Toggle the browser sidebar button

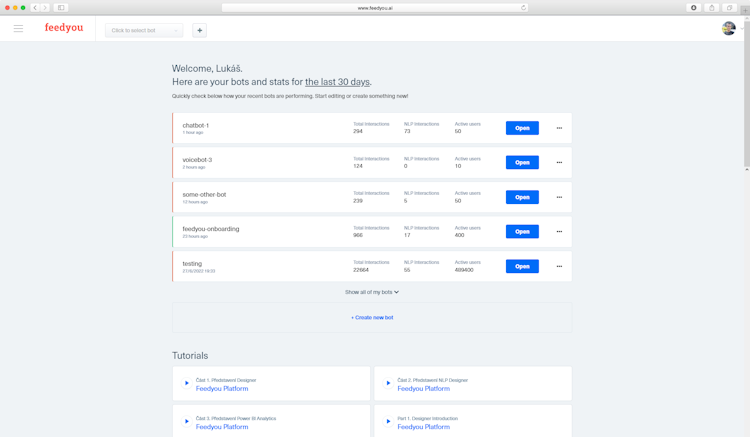click(x=61, y=8)
